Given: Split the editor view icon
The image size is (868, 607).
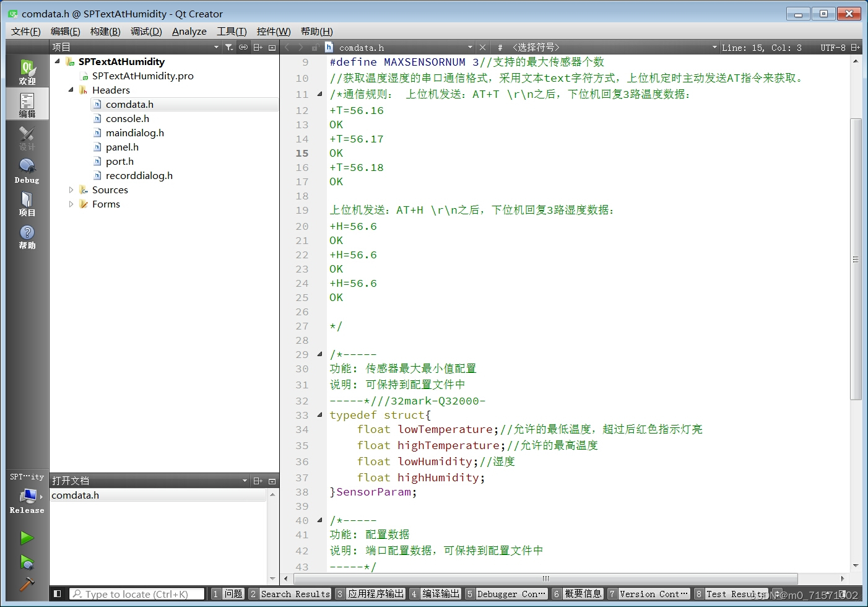Looking at the screenshot, I should (x=855, y=47).
